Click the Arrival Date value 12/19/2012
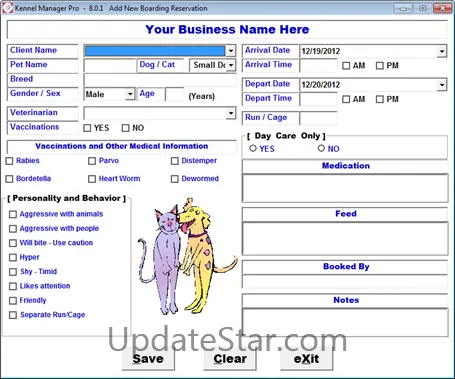455x379 pixels. pos(321,51)
